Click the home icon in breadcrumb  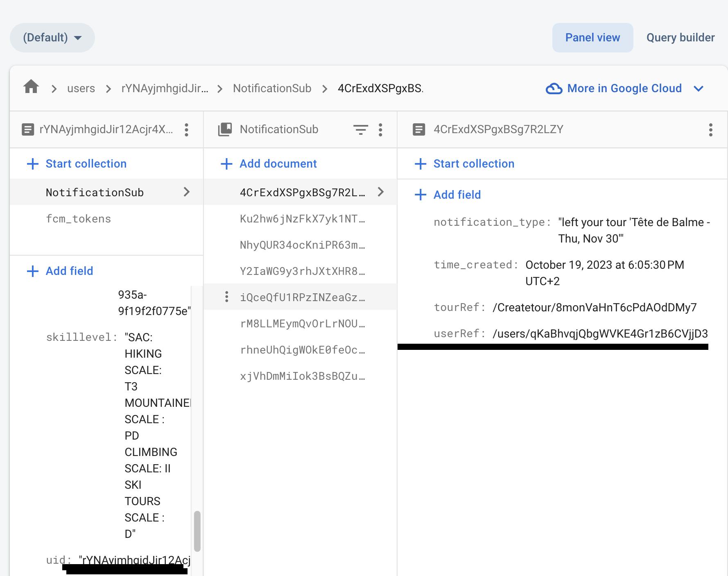(31, 87)
